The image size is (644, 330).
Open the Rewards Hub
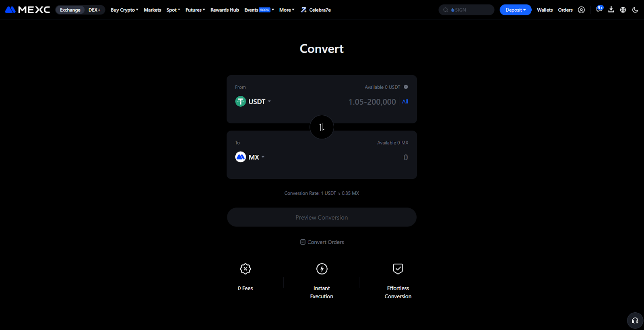pyautogui.click(x=225, y=10)
